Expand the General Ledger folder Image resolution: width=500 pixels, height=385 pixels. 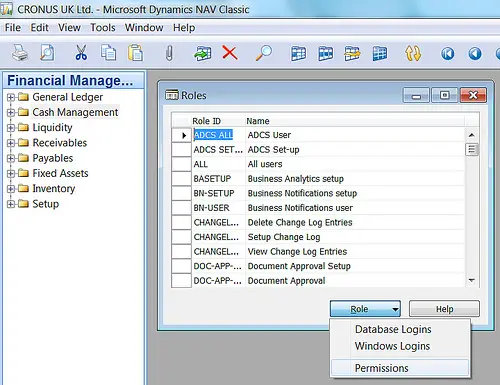click(x=11, y=97)
